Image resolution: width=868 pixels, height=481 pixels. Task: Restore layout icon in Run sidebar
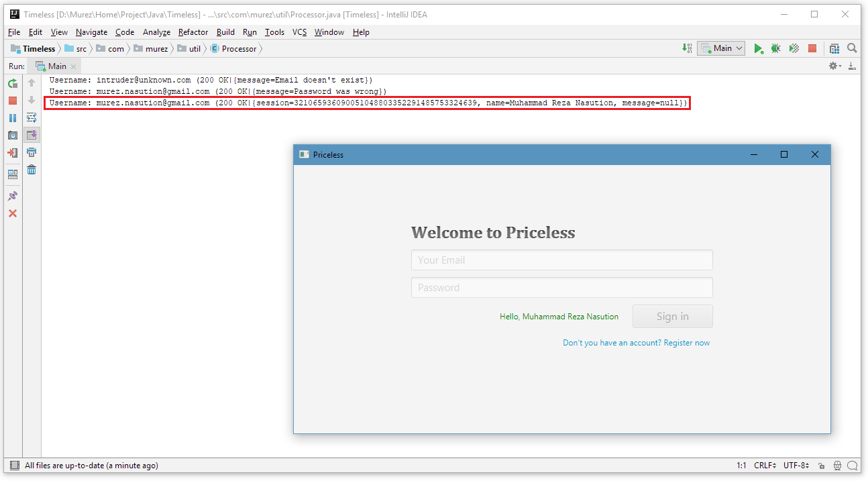13,174
